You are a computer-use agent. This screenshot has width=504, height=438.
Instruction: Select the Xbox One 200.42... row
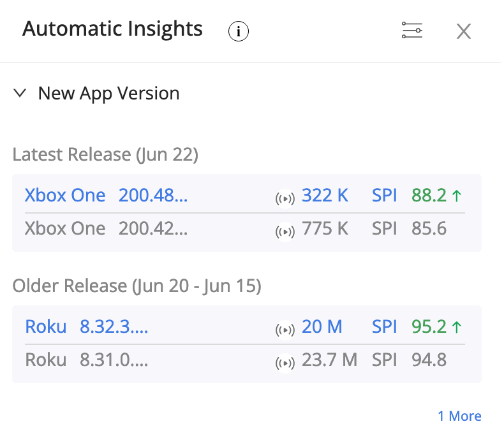click(x=245, y=229)
